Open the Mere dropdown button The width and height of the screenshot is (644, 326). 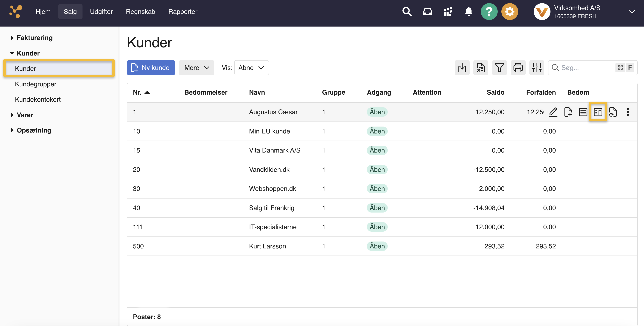[196, 68]
